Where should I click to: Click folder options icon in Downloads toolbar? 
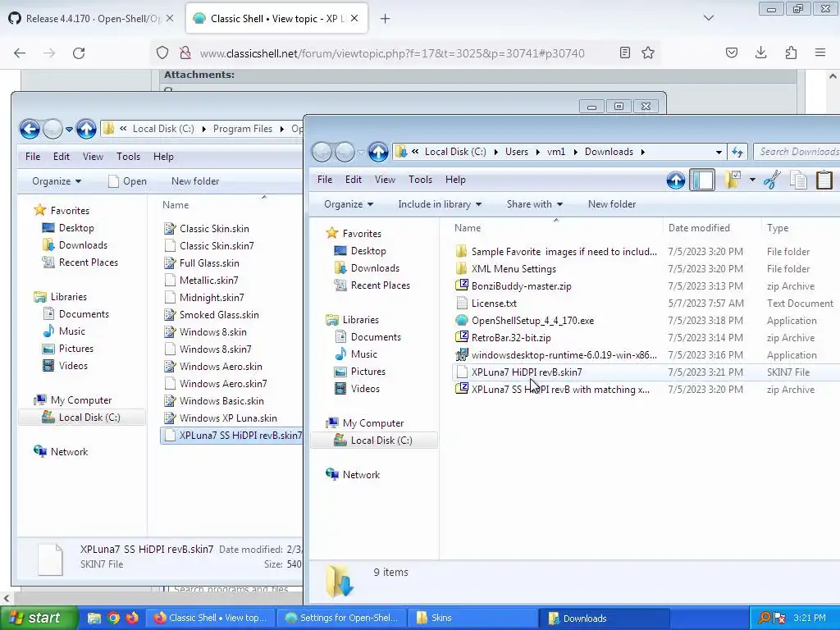pyautogui.click(x=733, y=180)
